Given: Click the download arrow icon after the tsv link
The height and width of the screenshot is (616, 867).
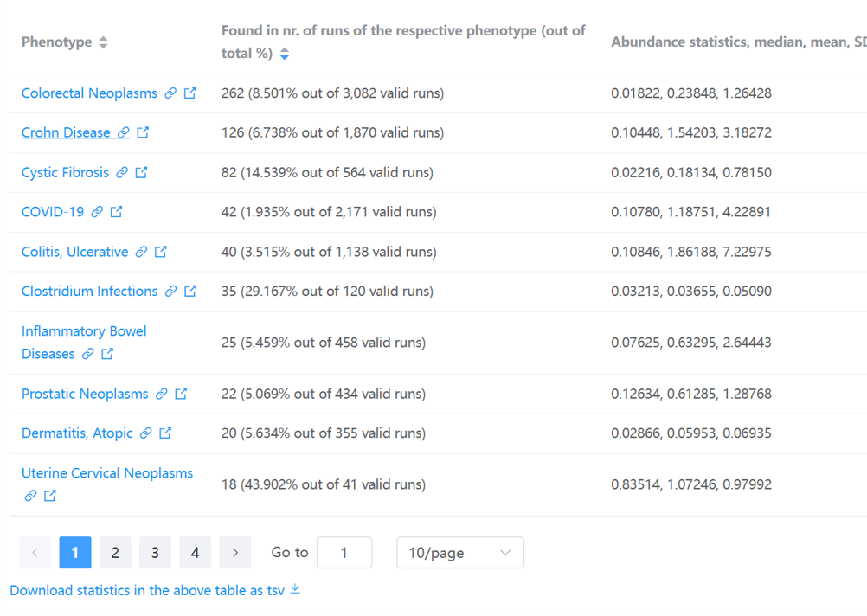Looking at the screenshot, I should (x=294, y=589).
